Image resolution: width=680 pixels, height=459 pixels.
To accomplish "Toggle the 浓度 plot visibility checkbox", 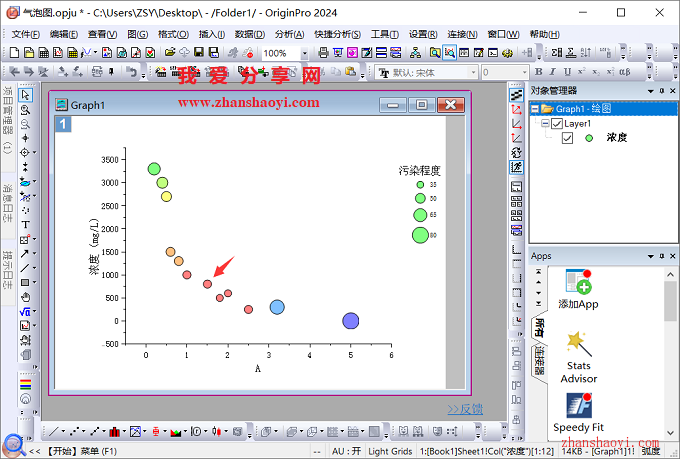I will pyautogui.click(x=567, y=138).
